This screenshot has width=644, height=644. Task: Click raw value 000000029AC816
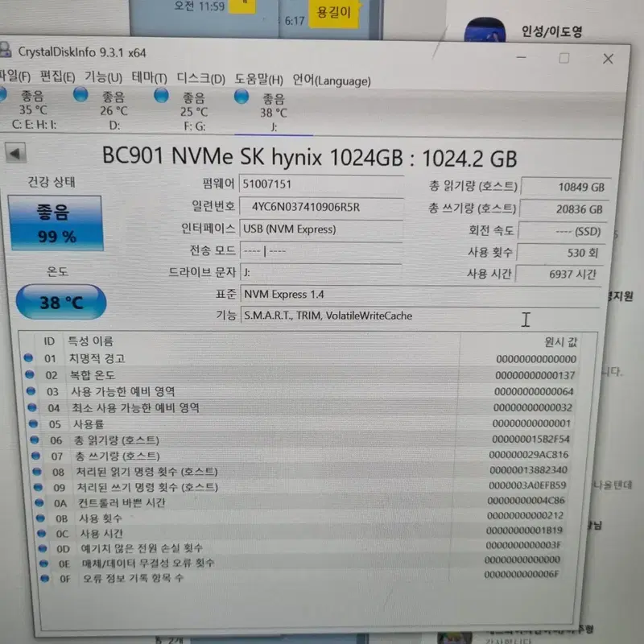[529, 455]
